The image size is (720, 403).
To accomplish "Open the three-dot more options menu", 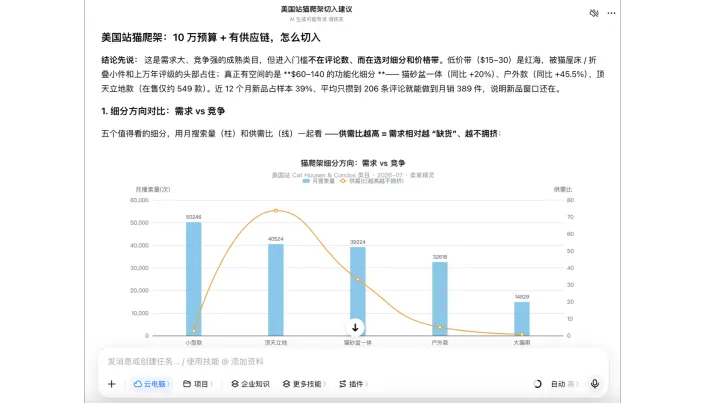I will click(x=611, y=13).
